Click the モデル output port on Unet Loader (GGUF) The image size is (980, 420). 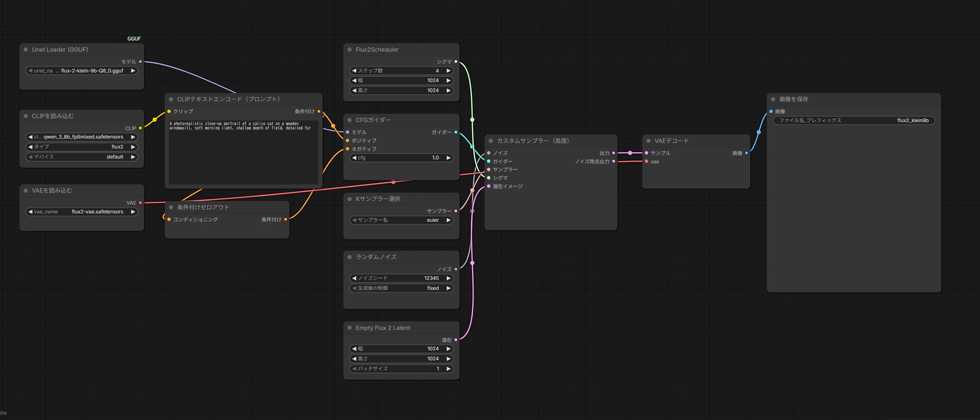pos(140,62)
